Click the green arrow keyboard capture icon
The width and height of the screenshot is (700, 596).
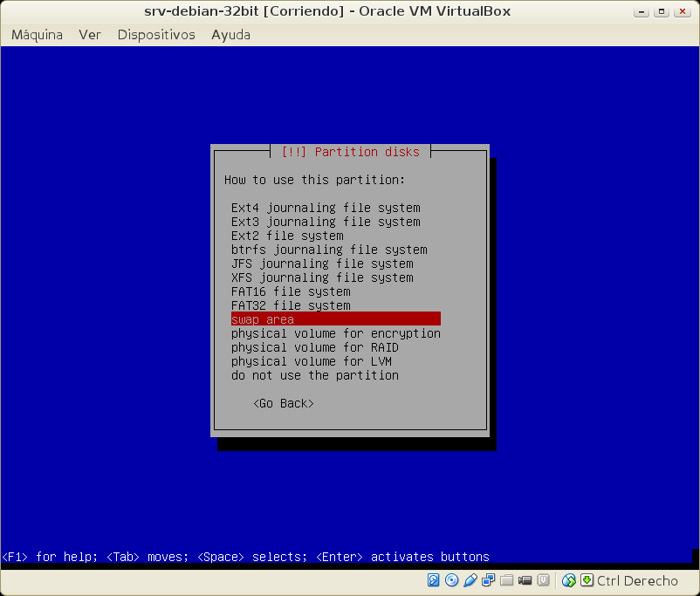[x=587, y=580]
